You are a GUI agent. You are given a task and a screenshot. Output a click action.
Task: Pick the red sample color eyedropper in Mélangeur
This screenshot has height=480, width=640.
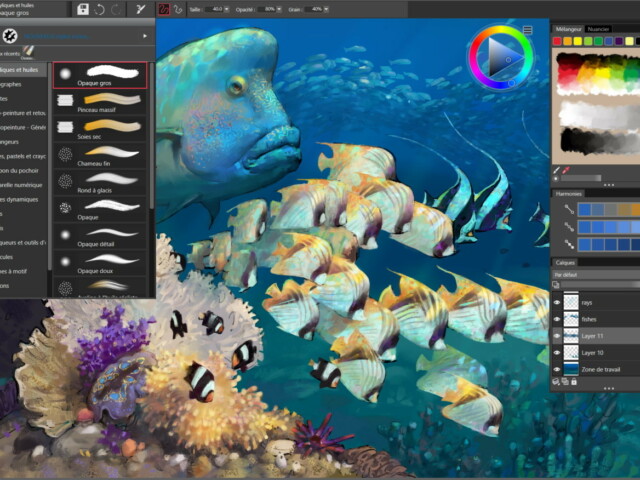click(567, 171)
